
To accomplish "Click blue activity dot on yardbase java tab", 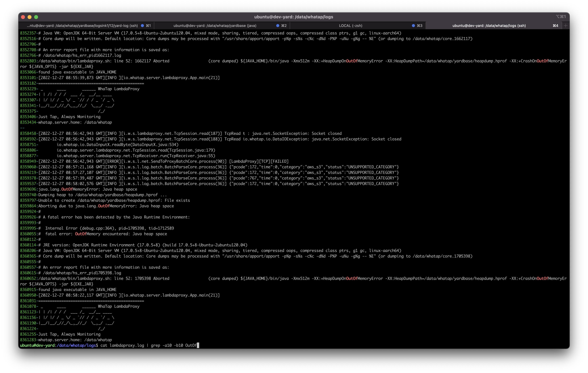I will pyautogui.click(x=278, y=26).
